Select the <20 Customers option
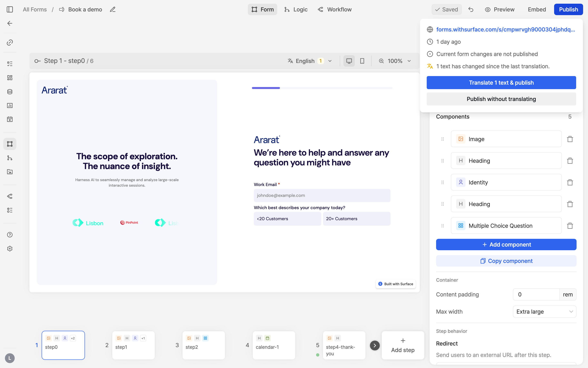Viewport: 588px width, 368px height. pyautogui.click(x=287, y=219)
